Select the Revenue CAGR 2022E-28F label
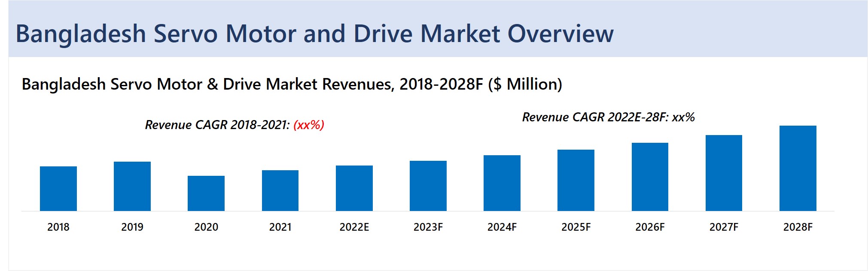The width and height of the screenshot is (868, 271). 608,117
